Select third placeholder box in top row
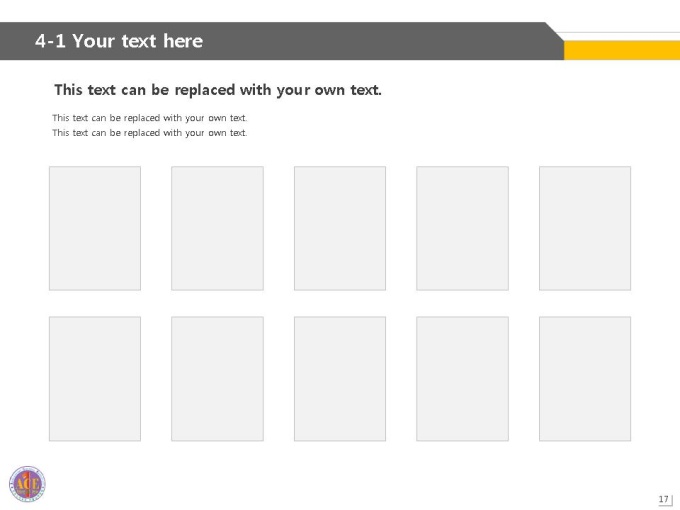The height and width of the screenshot is (510, 680). (340, 228)
